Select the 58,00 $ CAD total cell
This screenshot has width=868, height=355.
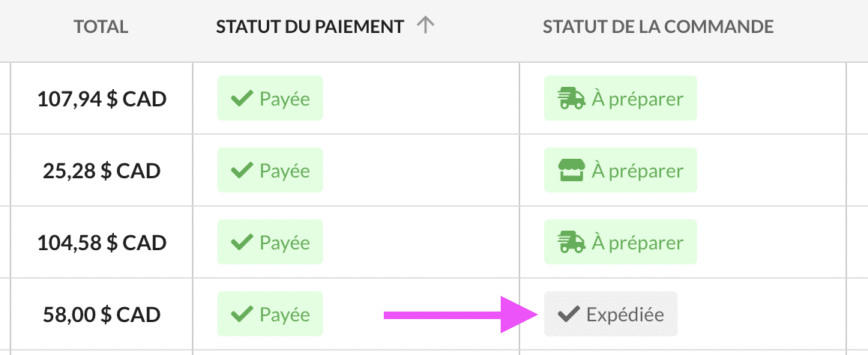coord(102,315)
